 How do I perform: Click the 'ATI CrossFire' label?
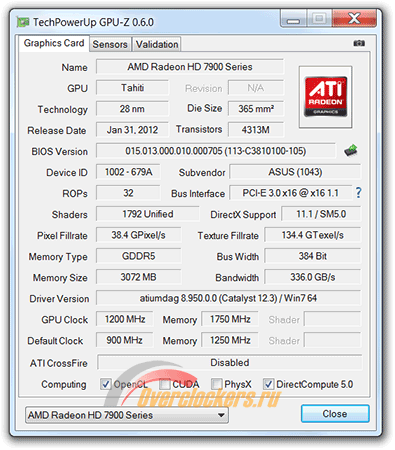pos(59,363)
